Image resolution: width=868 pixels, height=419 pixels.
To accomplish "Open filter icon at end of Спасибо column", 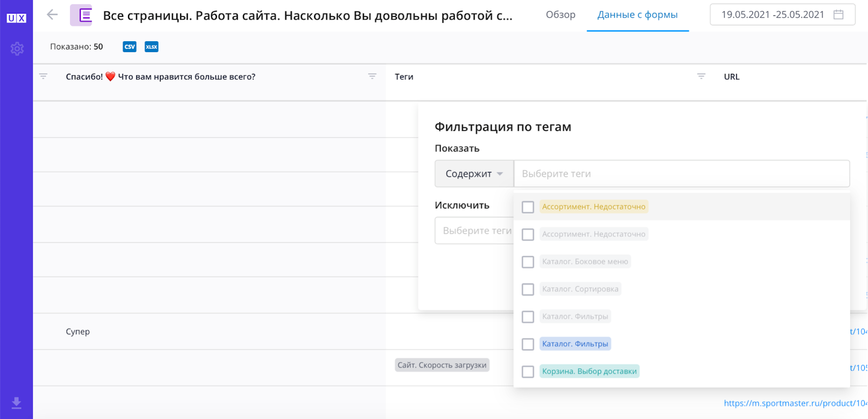I will click(x=372, y=77).
